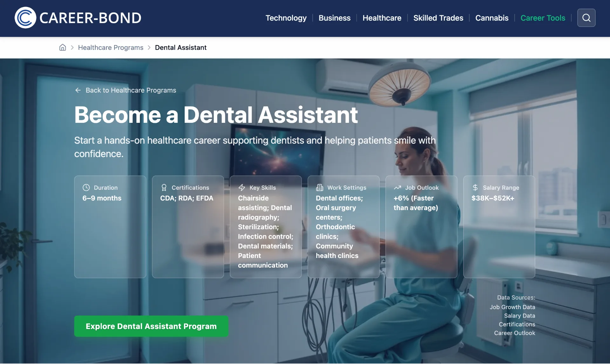Screen dimensions: 610x364
Task: Click the "Become a Dental Assistant" heading
Action: click(x=216, y=115)
